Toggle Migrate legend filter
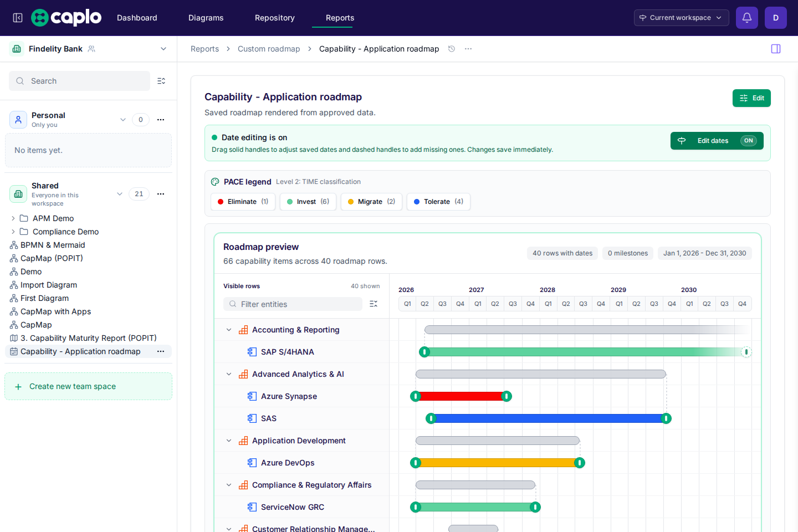The height and width of the screenshot is (532, 798). pyautogui.click(x=371, y=202)
